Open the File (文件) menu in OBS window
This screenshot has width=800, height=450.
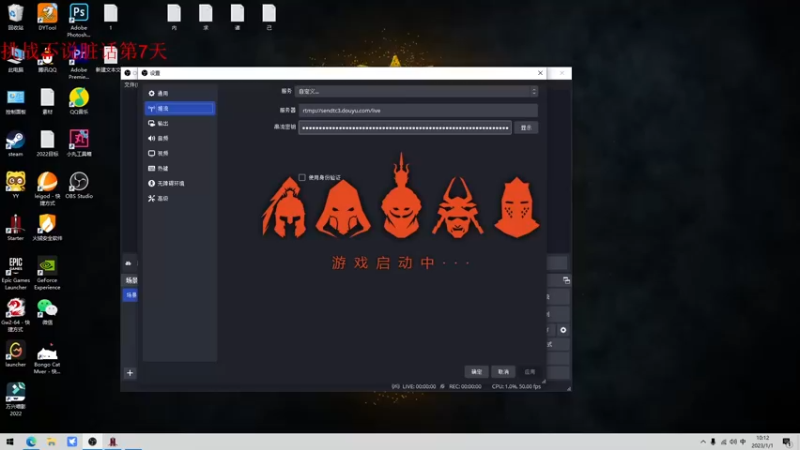click(131, 85)
